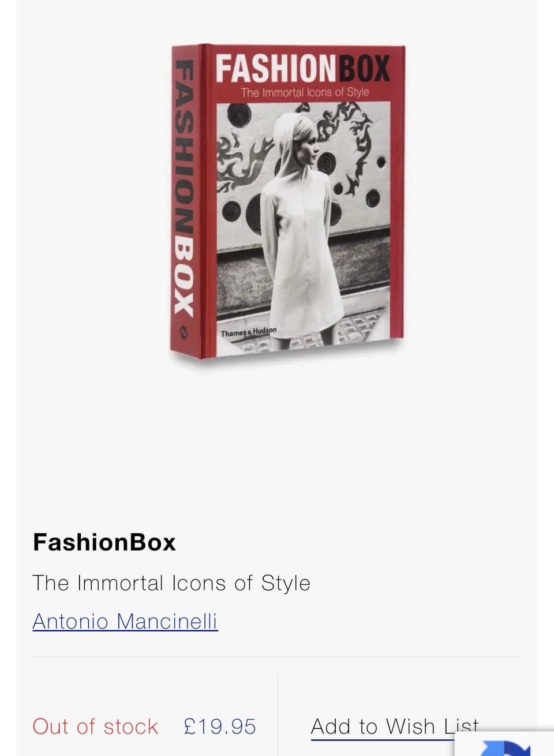The image size is (554, 756).
Task: Open the FashionBox book cover image
Action: (x=287, y=202)
